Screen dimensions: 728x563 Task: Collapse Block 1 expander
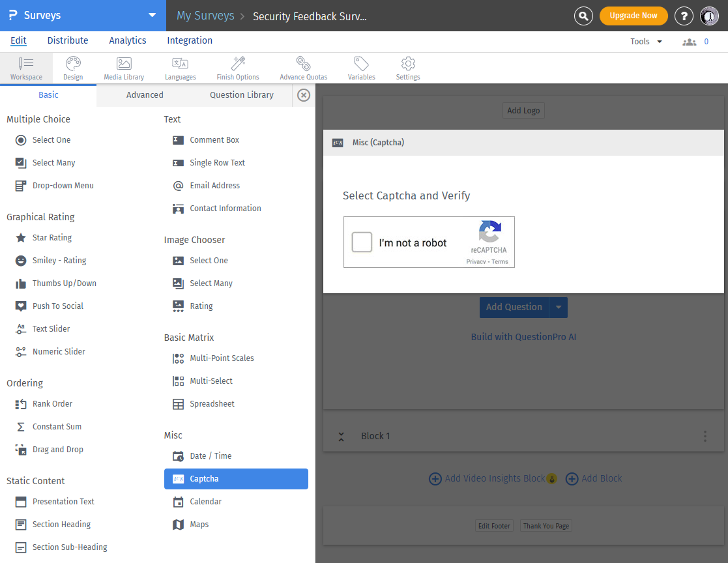click(342, 437)
